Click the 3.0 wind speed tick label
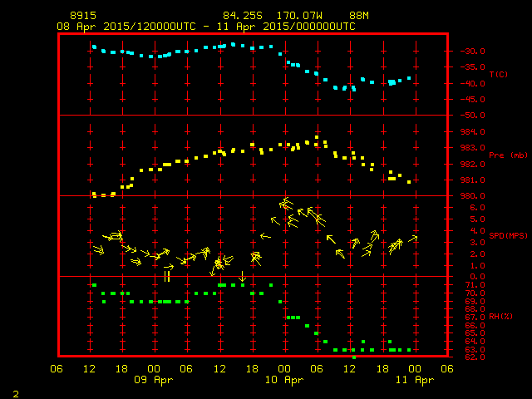The height and width of the screenshot is (399, 532). tap(477, 243)
